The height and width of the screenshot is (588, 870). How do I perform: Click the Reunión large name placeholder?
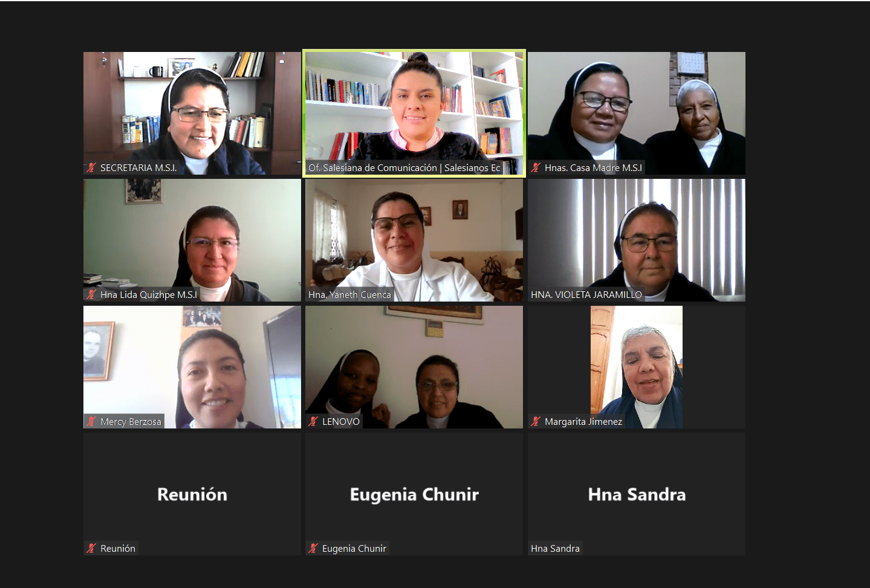coord(192,494)
